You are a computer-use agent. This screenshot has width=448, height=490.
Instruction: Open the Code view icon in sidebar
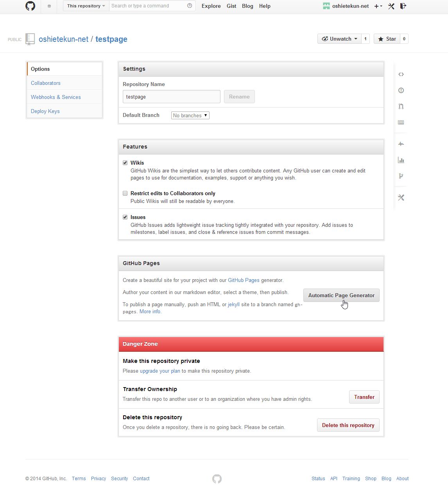[401, 74]
